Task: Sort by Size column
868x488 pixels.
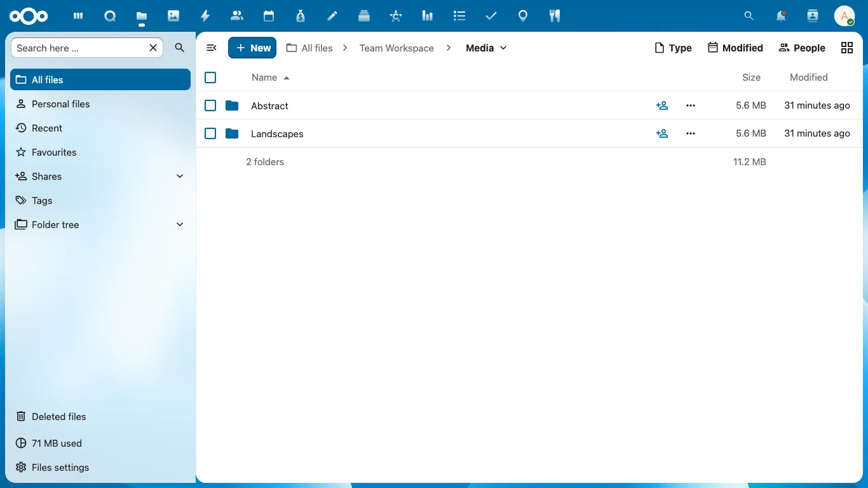Action: click(751, 78)
